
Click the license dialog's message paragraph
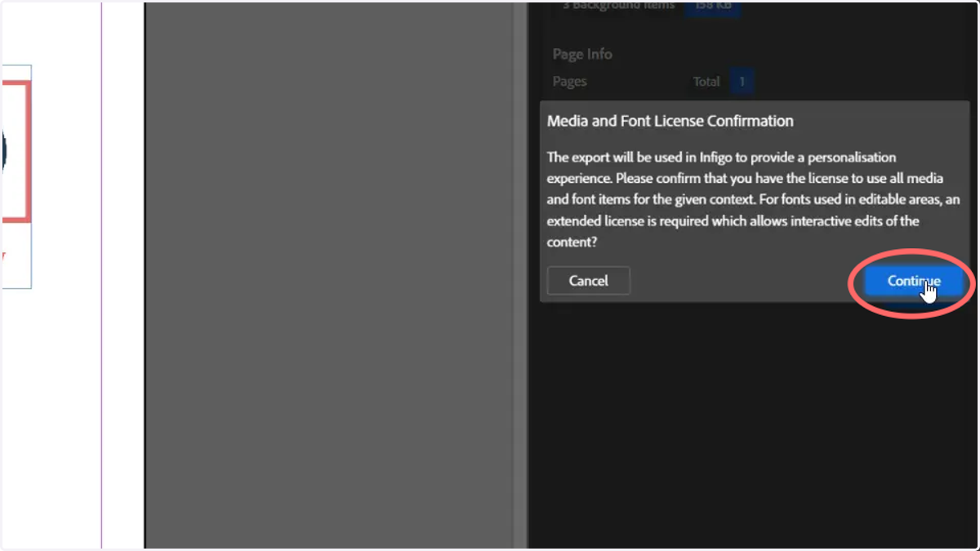click(752, 200)
